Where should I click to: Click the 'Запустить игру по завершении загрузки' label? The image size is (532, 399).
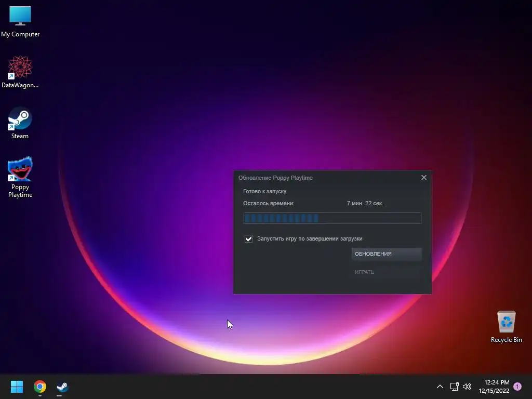click(310, 238)
